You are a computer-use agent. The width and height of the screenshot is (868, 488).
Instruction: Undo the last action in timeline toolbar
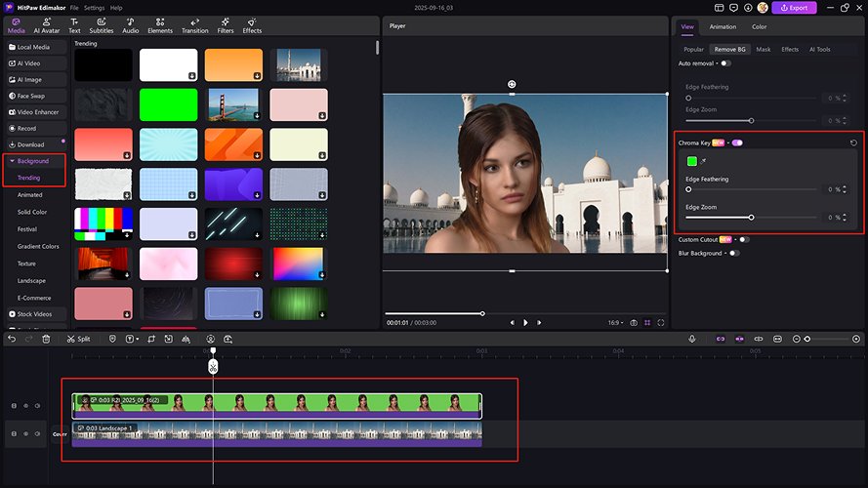point(12,339)
